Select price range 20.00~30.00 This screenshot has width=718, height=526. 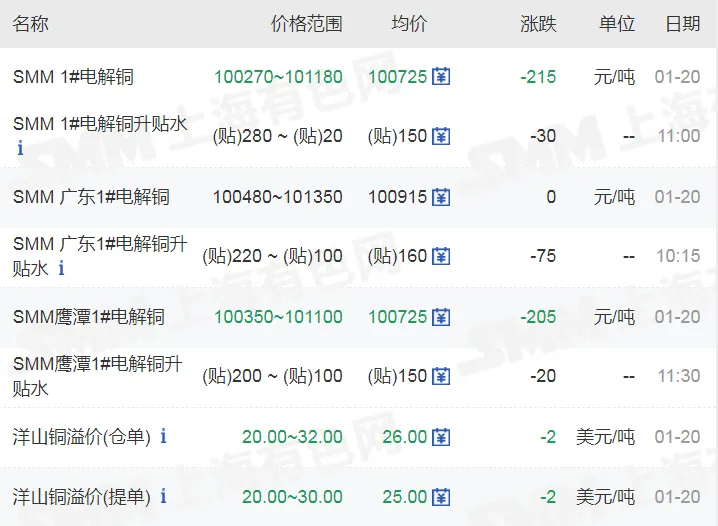[x=292, y=497]
